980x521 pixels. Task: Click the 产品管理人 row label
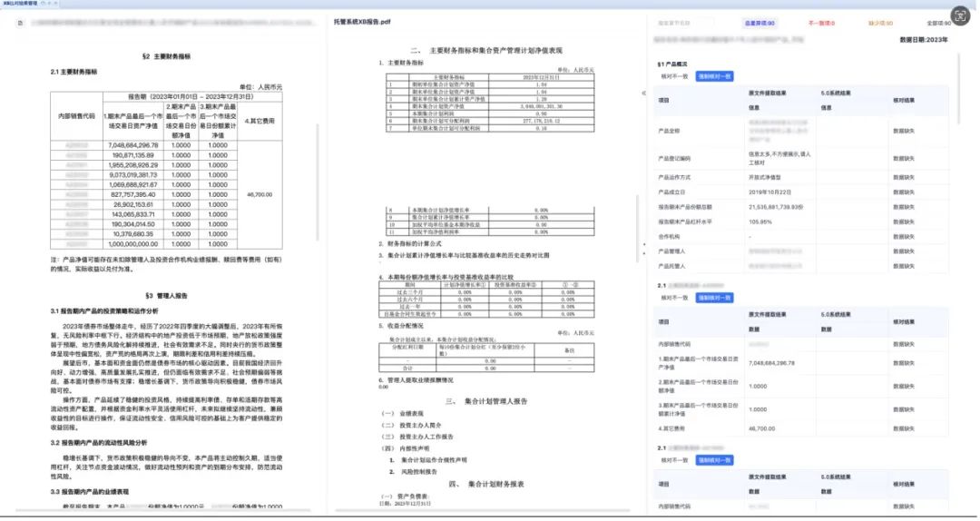click(671, 251)
